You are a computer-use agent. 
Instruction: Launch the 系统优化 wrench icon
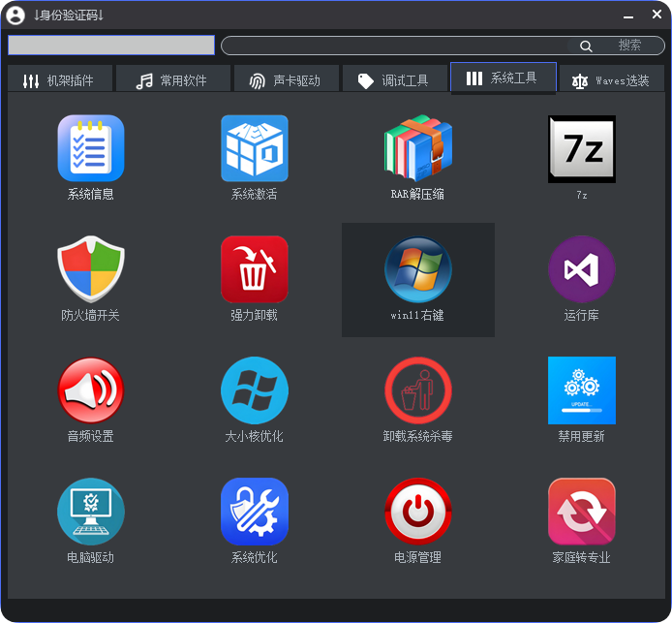(255, 512)
